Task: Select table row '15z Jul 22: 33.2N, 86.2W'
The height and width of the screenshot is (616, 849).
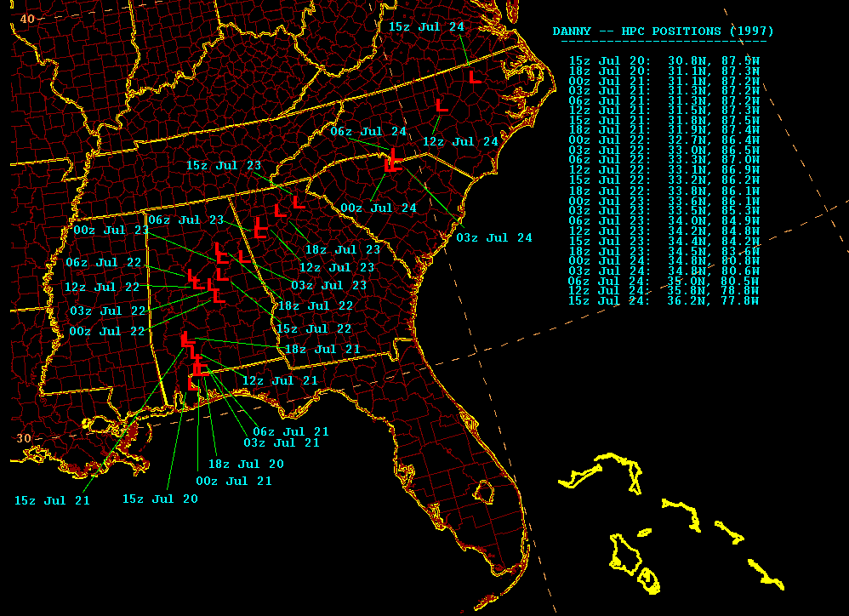Action: [x=664, y=180]
